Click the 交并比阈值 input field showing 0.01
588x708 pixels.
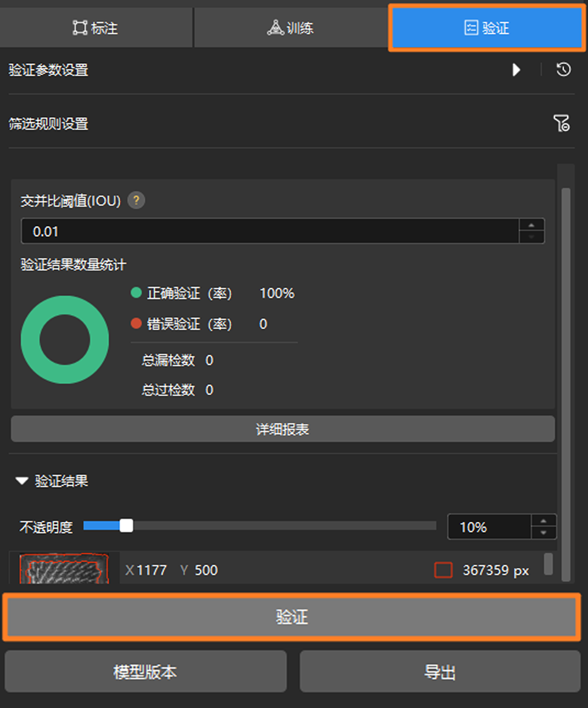(x=270, y=231)
